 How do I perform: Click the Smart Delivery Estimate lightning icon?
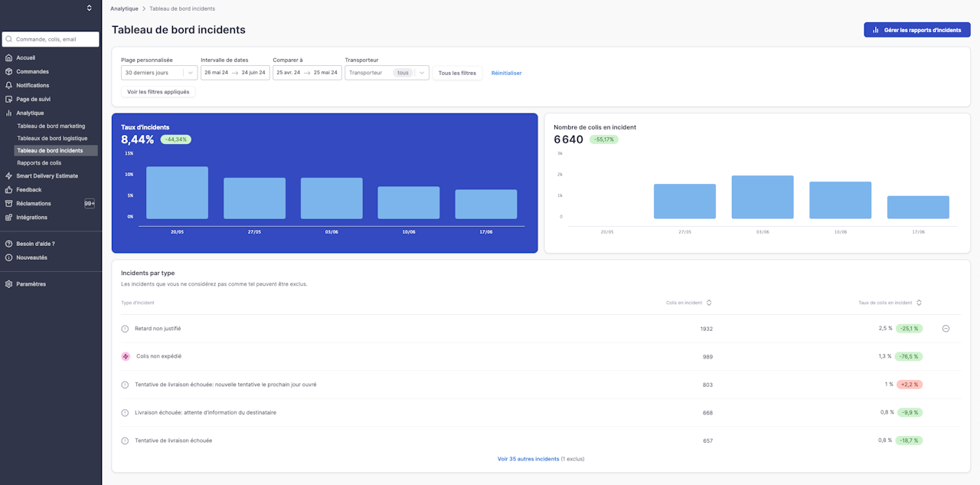point(8,176)
